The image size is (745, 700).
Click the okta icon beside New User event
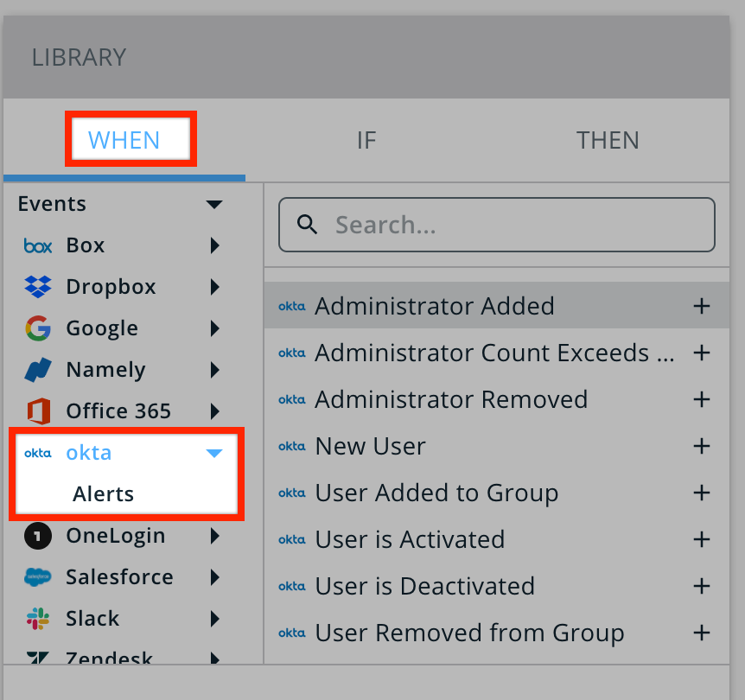(x=292, y=446)
